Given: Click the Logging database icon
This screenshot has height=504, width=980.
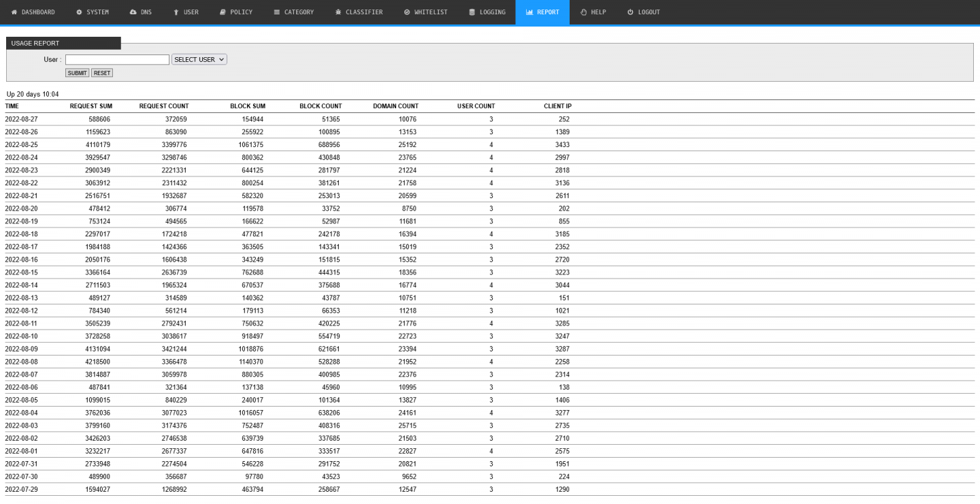Looking at the screenshot, I should point(472,12).
